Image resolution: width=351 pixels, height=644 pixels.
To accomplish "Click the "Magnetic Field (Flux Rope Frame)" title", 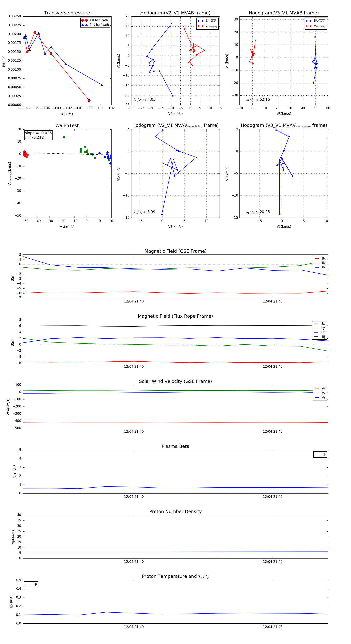I will point(175,316).
